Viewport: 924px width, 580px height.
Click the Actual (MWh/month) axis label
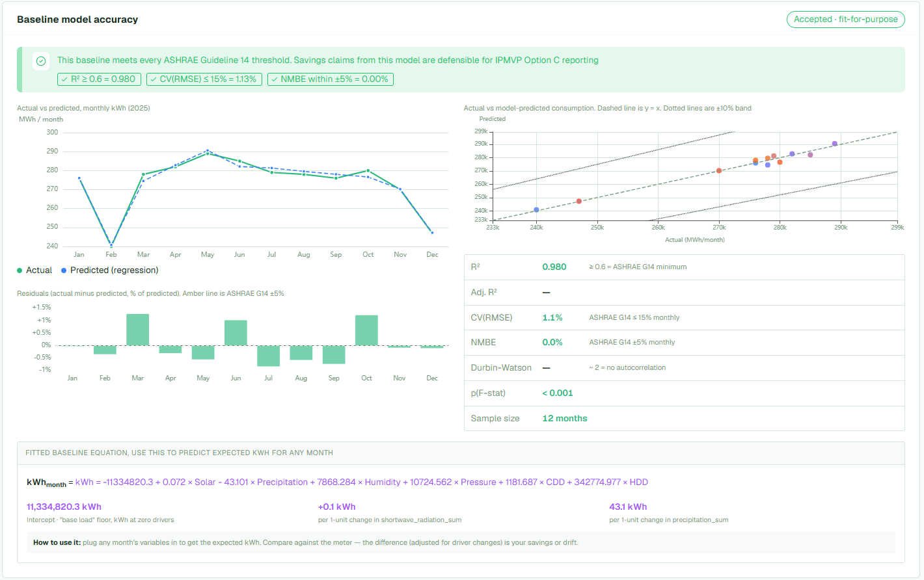(694, 240)
